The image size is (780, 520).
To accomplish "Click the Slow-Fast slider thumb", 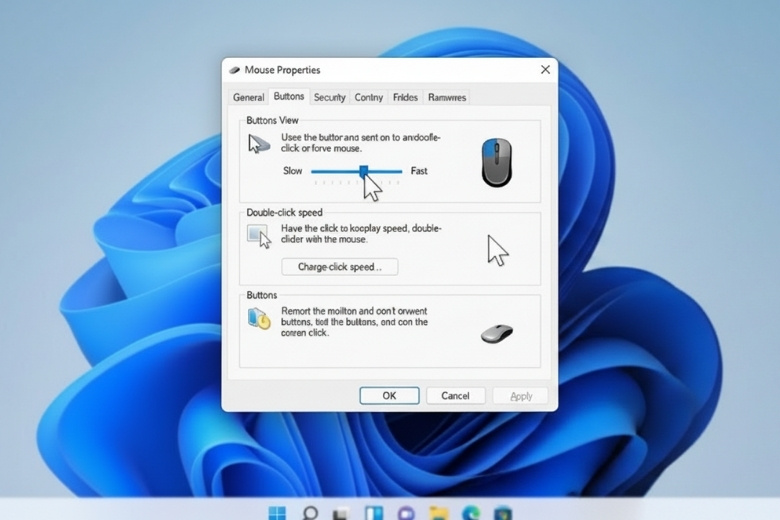I will click(x=364, y=172).
